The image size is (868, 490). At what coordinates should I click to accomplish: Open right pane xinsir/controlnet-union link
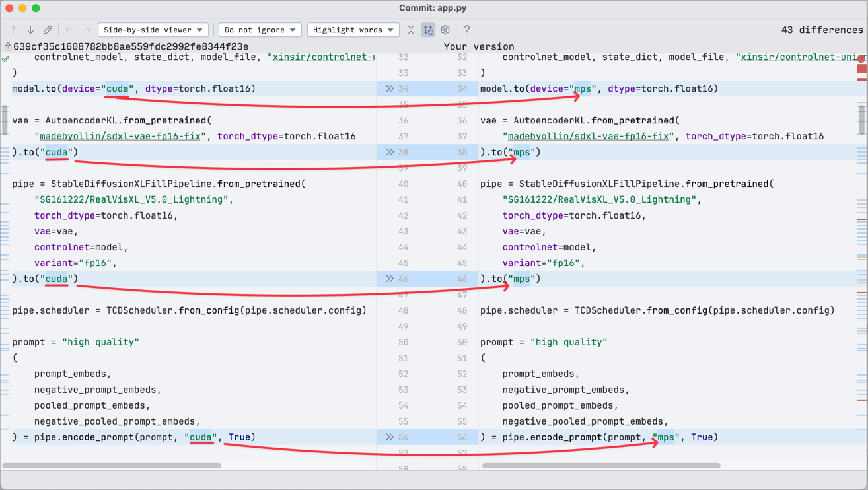pos(802,57)
